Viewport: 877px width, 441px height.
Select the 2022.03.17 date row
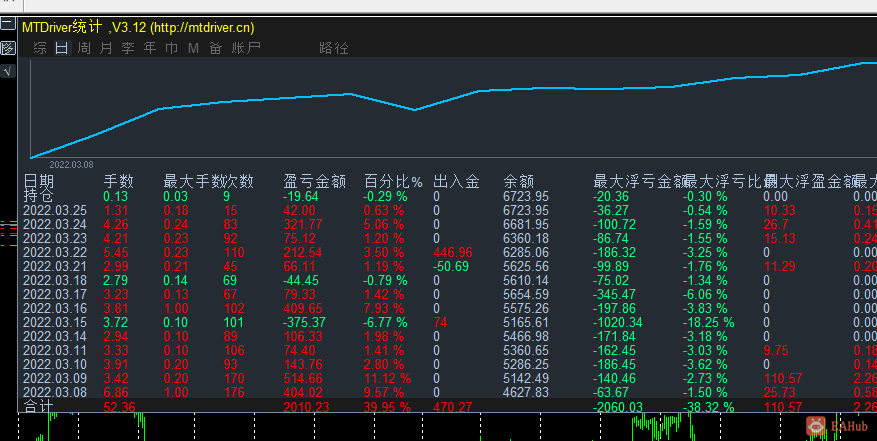tap(55, 294)
